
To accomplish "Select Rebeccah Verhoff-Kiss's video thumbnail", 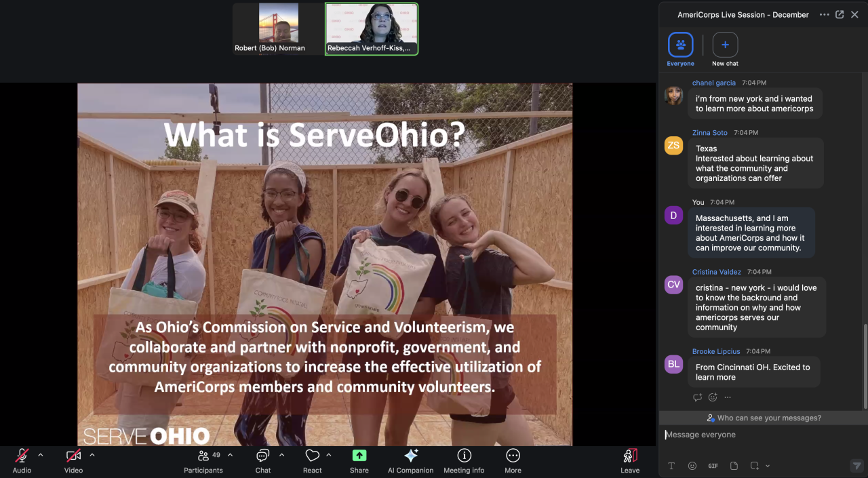I will click(372, 28).
